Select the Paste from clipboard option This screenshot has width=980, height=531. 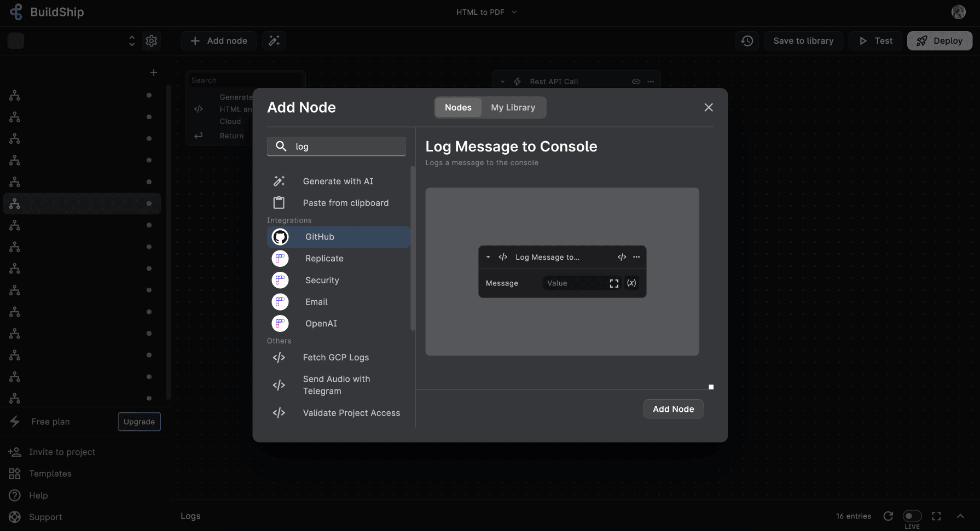pyautogui.click(x=345, y=202)
